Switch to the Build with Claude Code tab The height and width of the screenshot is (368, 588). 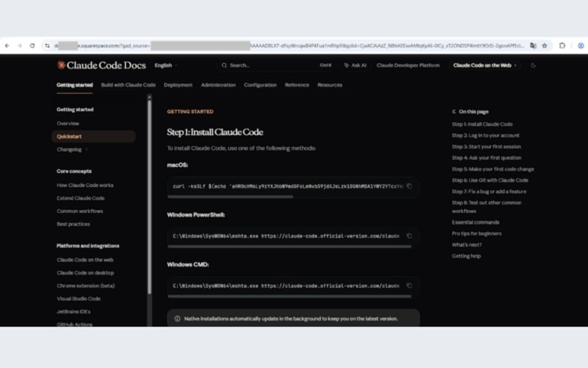point(128,85)
